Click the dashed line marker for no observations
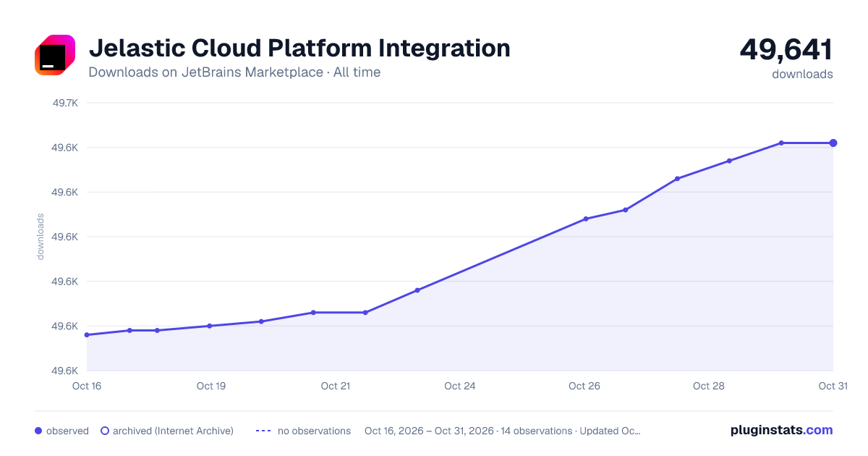 (x=263, y=431)
